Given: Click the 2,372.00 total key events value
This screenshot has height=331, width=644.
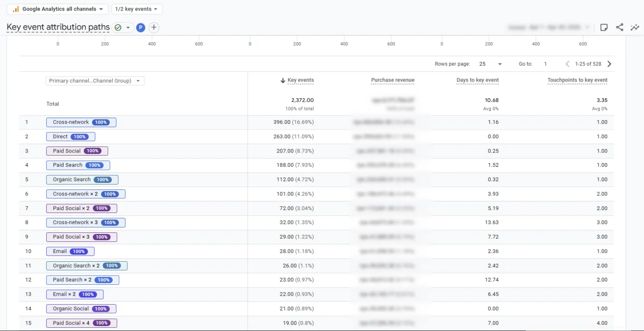Looking at the screenshot, I should pos(302,100).
